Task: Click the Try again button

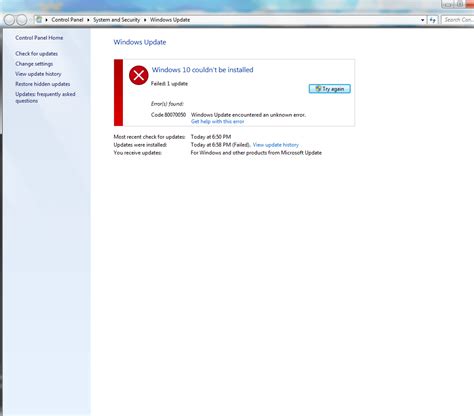Action: pos(329,89)
